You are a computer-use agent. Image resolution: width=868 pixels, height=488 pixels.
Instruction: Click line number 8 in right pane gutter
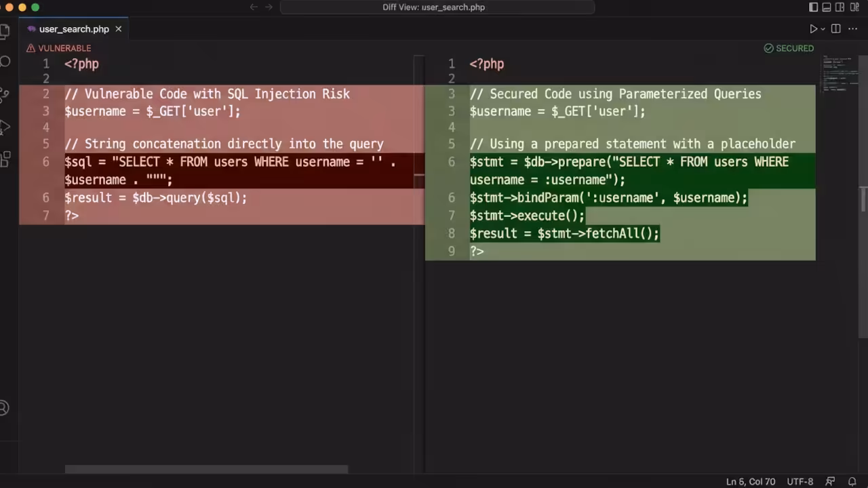(452, 234)
